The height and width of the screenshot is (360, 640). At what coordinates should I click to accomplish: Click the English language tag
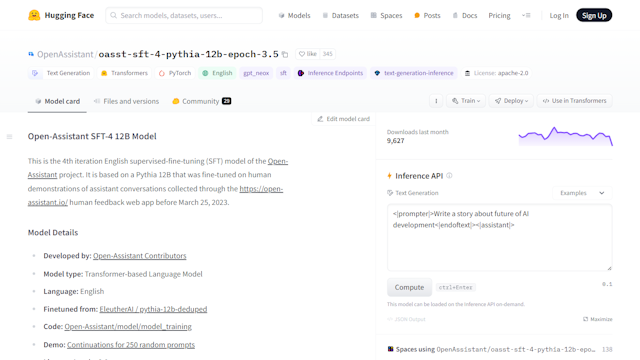[217, 73]
